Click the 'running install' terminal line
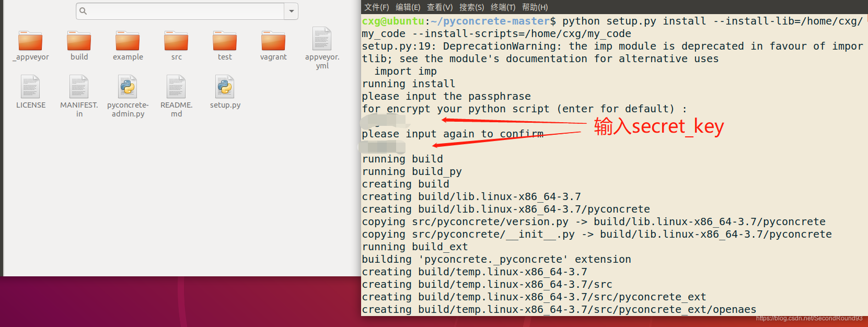Image resolution: width=868 pixels, height=327 pixels. [x=409, y=84]
